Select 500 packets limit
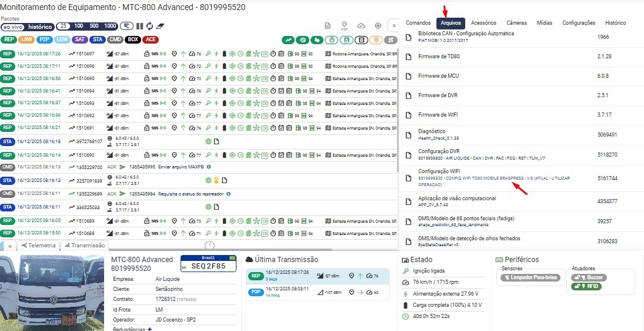The width and height of the screenshot is (644, 331). click(94, 27)
